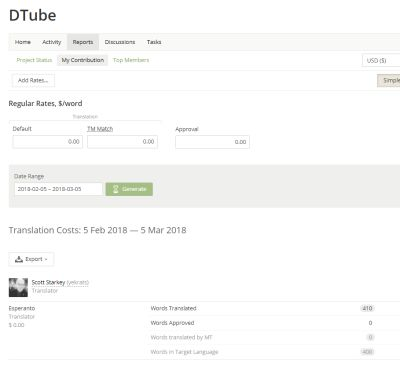Open the USD ($) currency dropdown
The width and height of the screenshot is (400, 371).
tap(381, 60)
